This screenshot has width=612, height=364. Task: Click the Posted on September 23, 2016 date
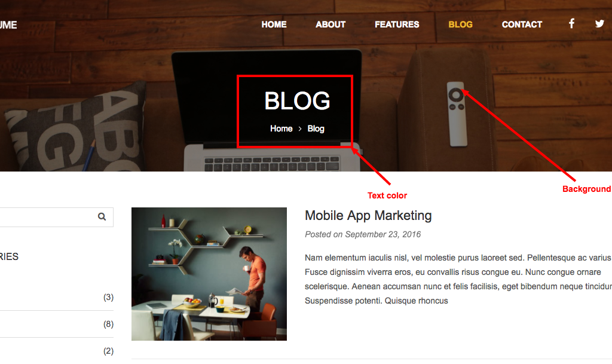point(363,234)
